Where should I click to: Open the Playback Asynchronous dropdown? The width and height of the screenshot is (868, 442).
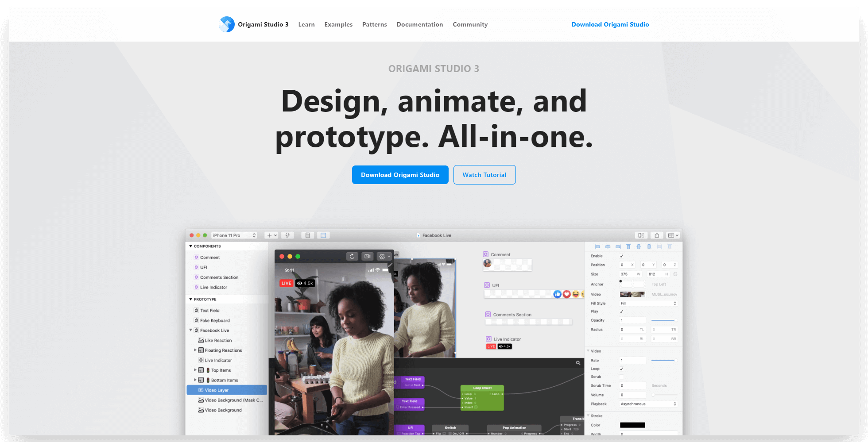click(x=648, y=404)
